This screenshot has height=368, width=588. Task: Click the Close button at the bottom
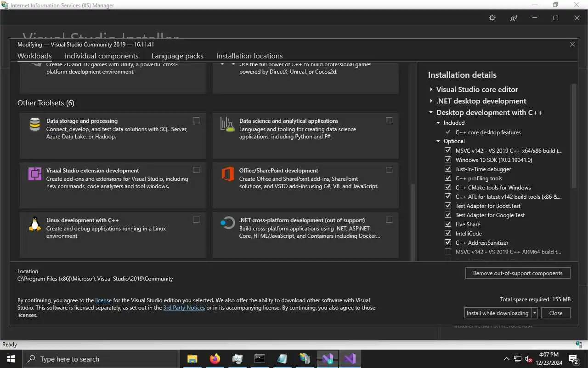556,313
